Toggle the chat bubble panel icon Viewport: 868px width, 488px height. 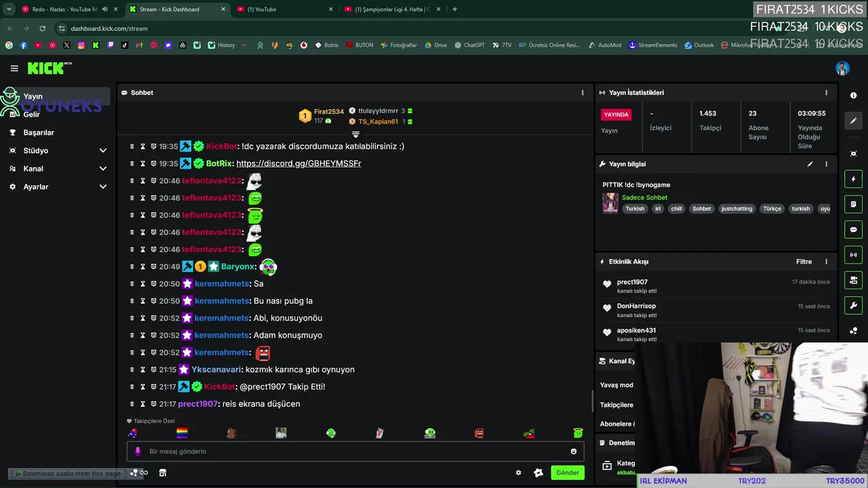(853, 230)
